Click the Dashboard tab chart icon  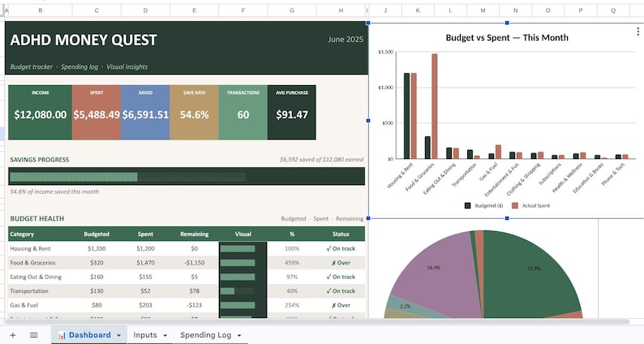coord(62,335)
